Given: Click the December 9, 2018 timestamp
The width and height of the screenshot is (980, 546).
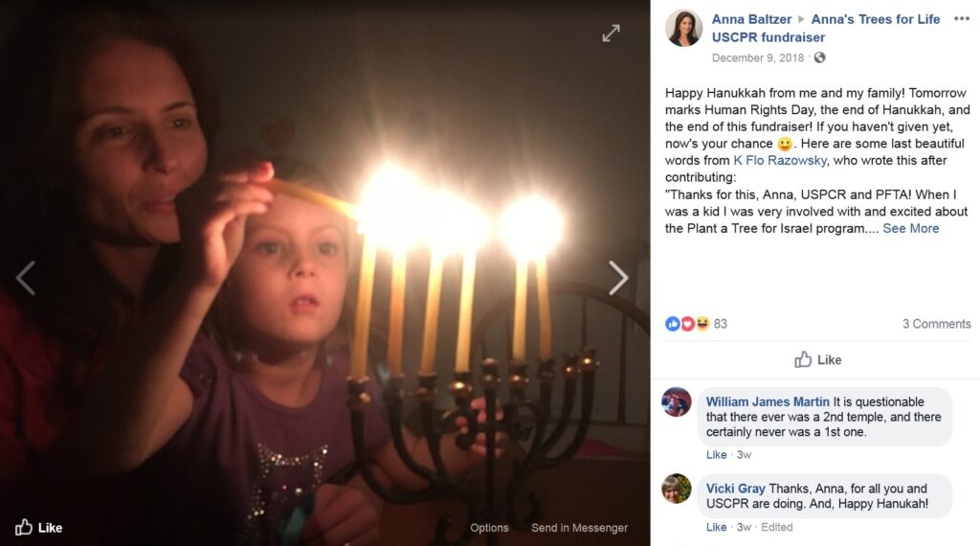Looking at the screenshot, I should pos(758,57).
